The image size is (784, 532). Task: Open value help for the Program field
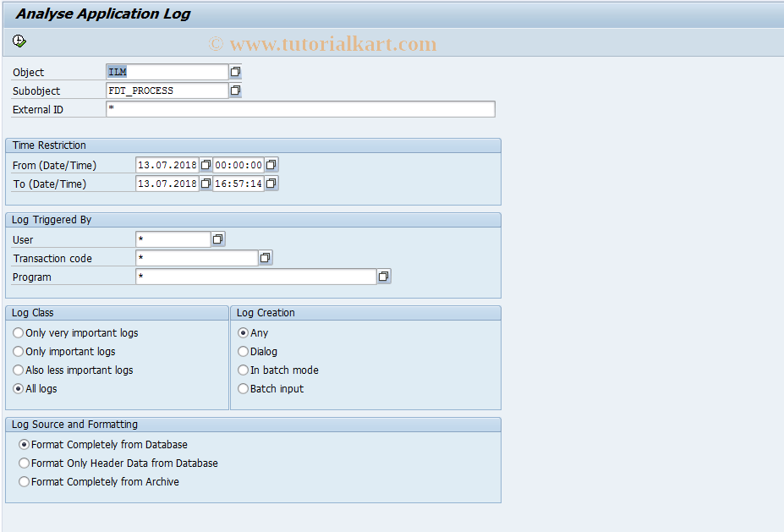(x=384, y=276)
